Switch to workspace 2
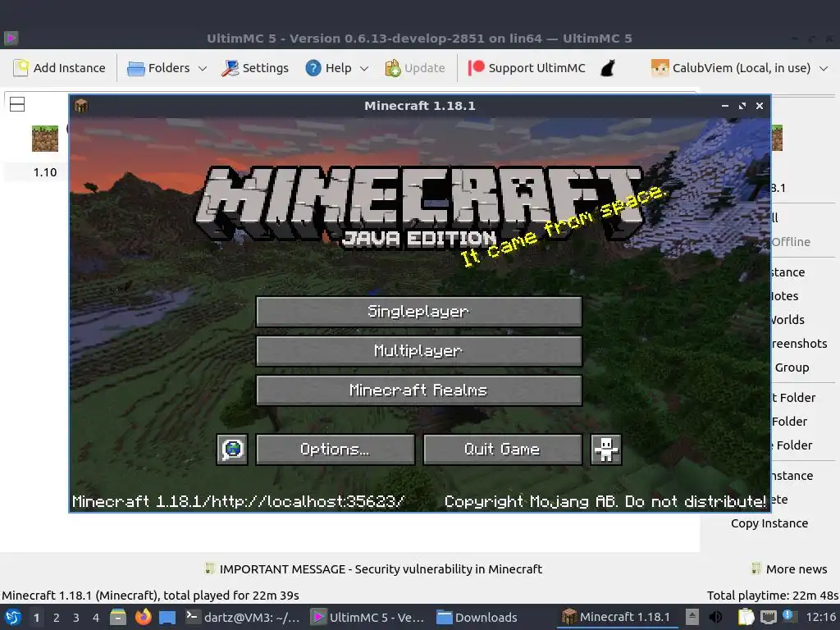 click(x=57, y=618)
